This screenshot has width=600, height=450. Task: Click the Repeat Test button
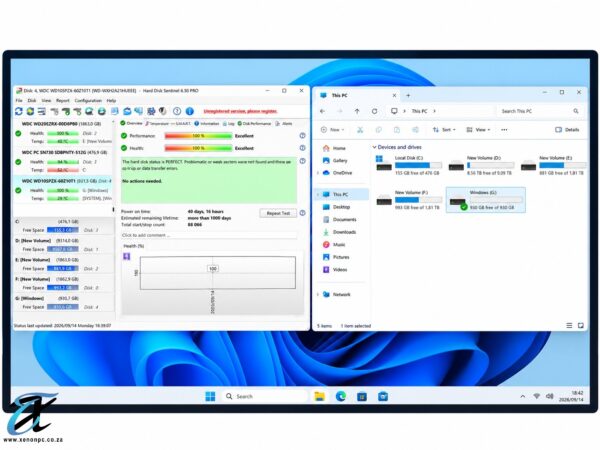(x=278, y=213)
